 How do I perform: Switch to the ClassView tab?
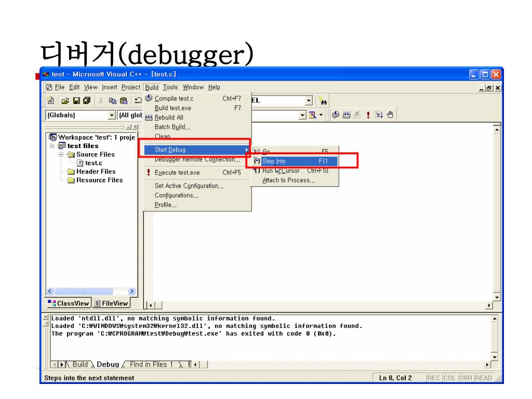[68, 303]
